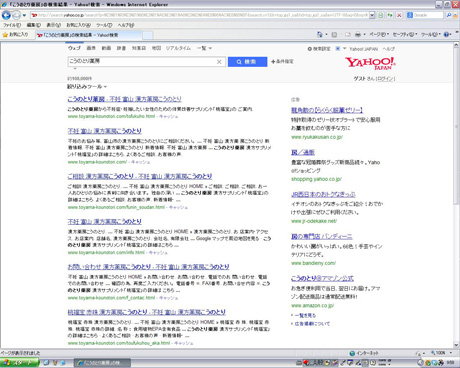Screen dimensions: 460x368
Task: Click the blue 検索 button
Action: click(247, 62)
